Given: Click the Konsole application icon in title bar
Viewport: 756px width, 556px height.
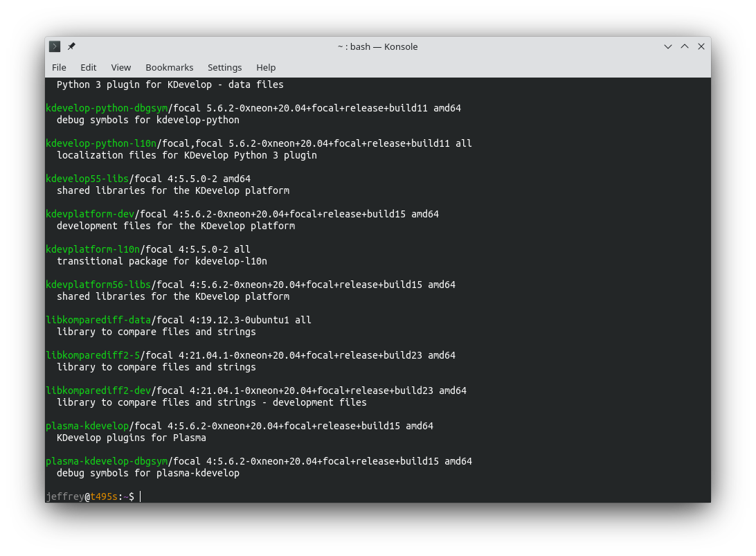Looking at the screenshot, I should [54, 46].
